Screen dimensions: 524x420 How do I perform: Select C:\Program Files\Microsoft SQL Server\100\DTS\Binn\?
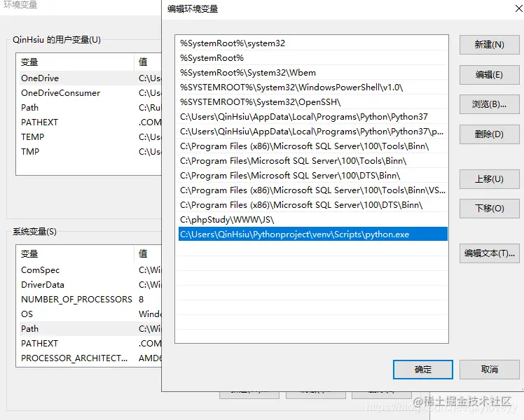313,176
